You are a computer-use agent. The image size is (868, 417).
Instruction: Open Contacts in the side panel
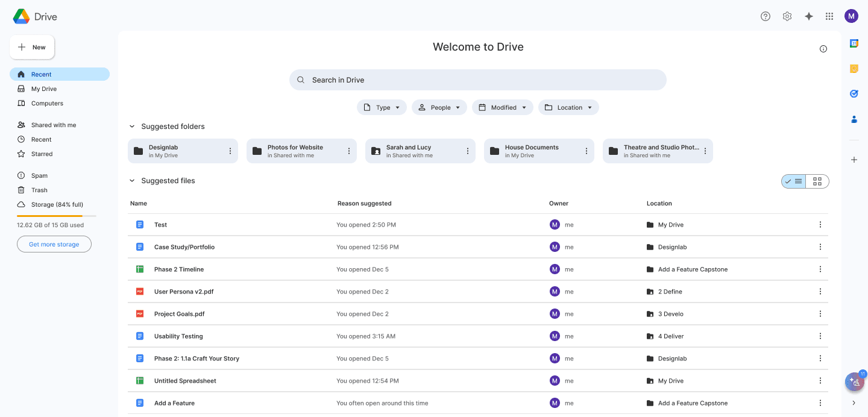click(854, 119)
